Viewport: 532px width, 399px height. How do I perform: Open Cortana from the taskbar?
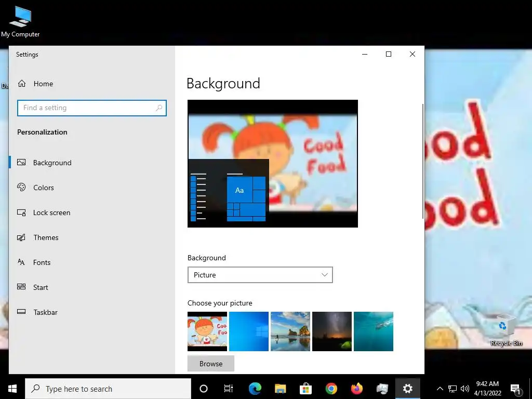pyautogui.click(x=204, y=389)
